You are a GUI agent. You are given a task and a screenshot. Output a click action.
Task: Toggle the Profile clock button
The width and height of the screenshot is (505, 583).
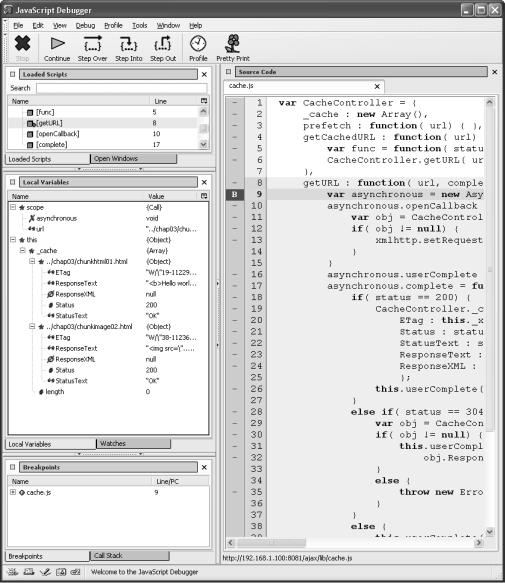click(x=198, y=49)
